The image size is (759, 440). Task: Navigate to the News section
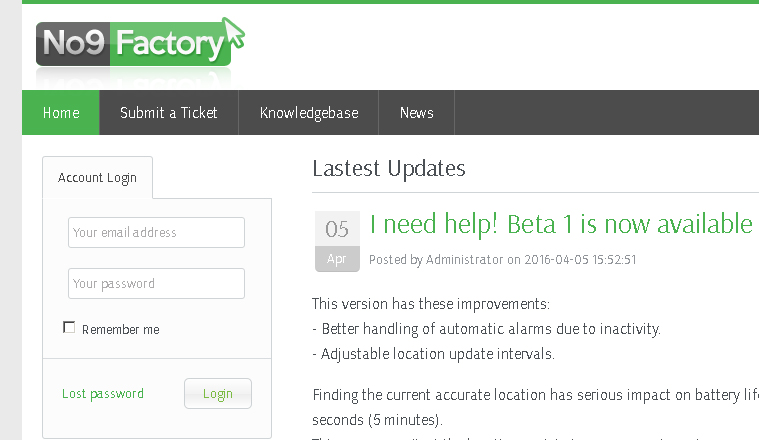coord(417,113)
